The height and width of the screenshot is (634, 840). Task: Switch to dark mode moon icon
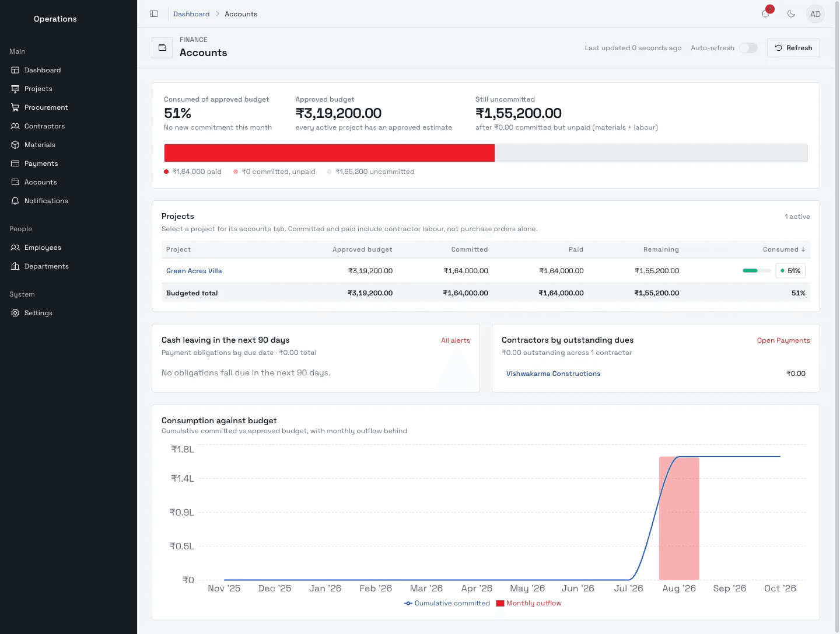(x=791, y=14)
